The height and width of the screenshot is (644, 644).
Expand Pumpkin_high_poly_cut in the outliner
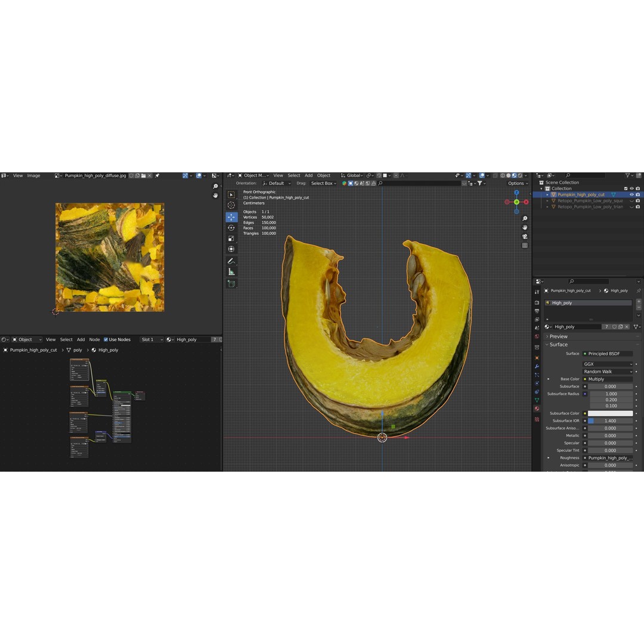[x=547, y=194]
